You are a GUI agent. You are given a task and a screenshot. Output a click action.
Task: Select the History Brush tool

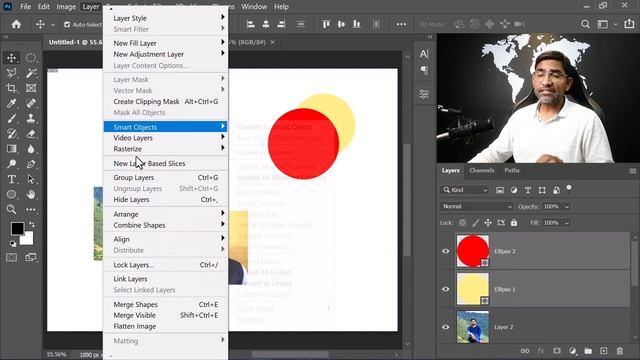(x=11, y=134)
